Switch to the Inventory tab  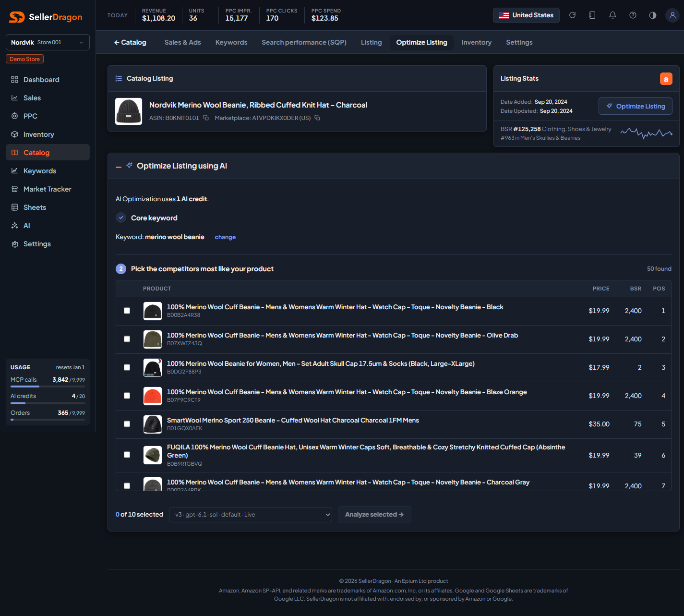[477, 42]
